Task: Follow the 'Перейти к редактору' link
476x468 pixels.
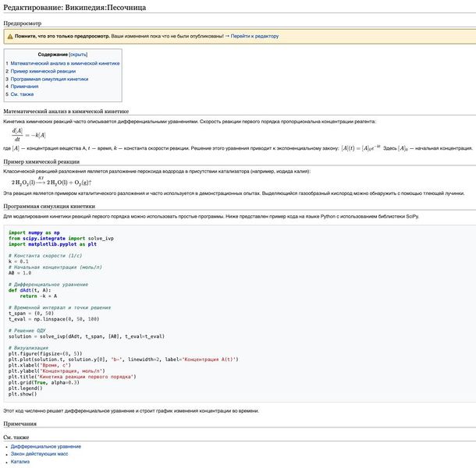Action: 254,36
